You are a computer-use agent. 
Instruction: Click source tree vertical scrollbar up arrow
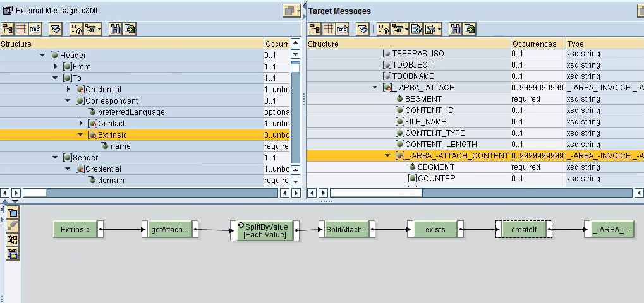tap(295, 43)
